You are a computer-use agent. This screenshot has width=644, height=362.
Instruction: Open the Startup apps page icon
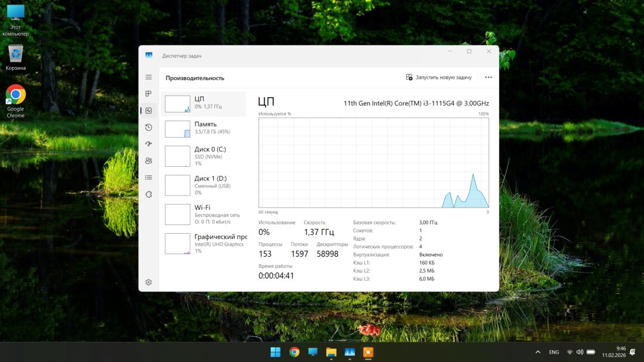148,144
